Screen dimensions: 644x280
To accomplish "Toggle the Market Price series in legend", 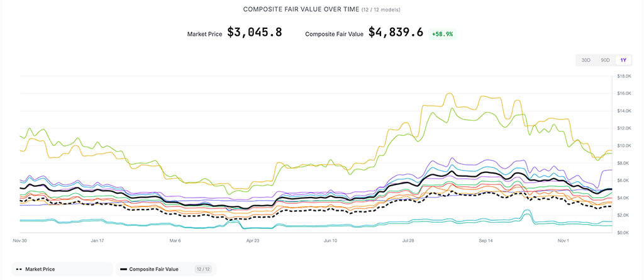I will pyautogui.click(x=39, y=269).
